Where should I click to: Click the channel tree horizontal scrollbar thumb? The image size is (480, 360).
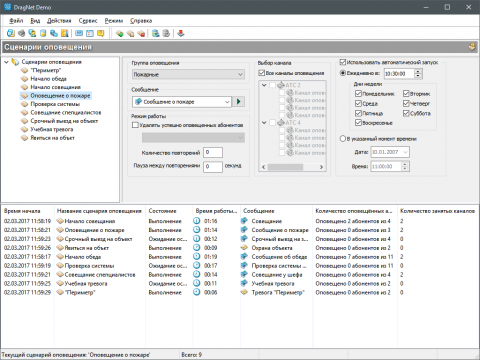285,167
